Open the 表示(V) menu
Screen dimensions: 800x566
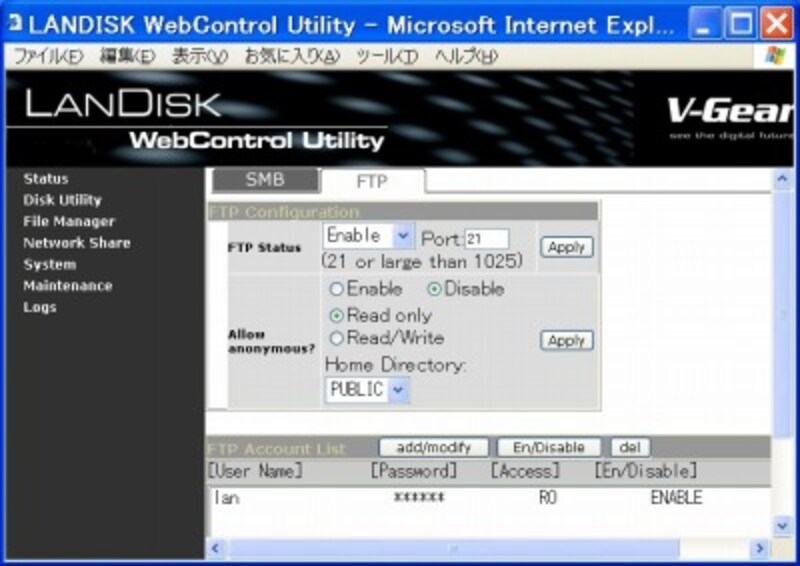click(199, 56)
